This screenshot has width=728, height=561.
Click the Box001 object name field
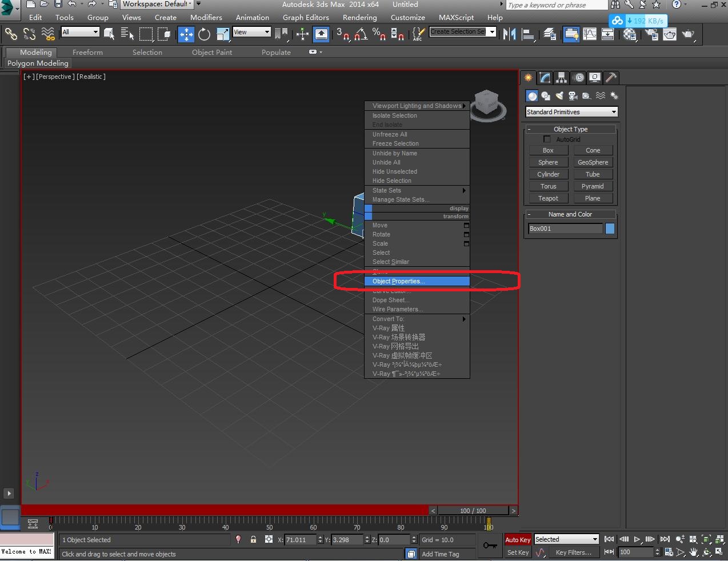pyautogui.click(x=565, y=229)
